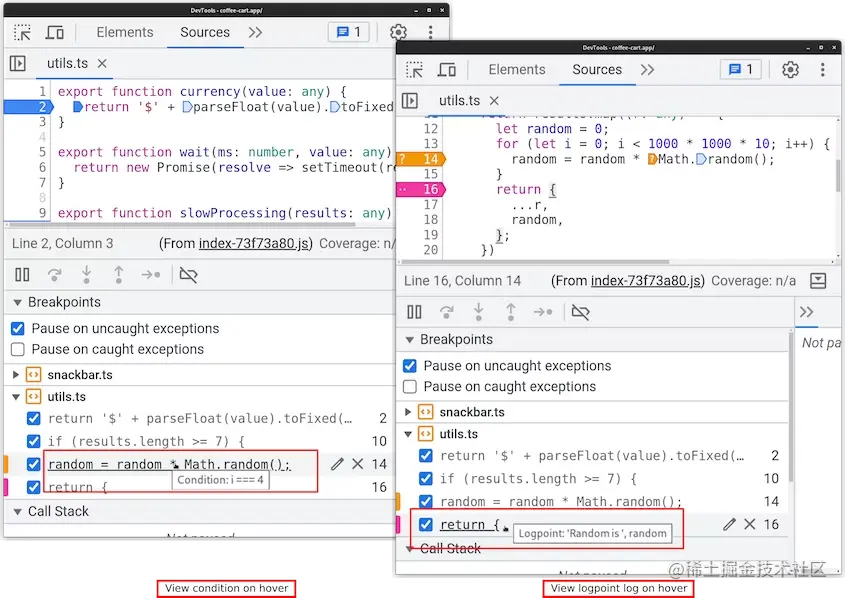Click step over icon in right DevTools window
The image size is (845, 598).
pyautogui.click(x=446, y=312)
